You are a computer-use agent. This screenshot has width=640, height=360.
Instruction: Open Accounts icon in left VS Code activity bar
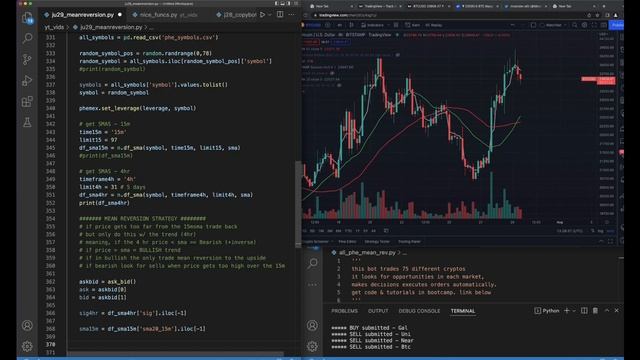tap(27, 325)
